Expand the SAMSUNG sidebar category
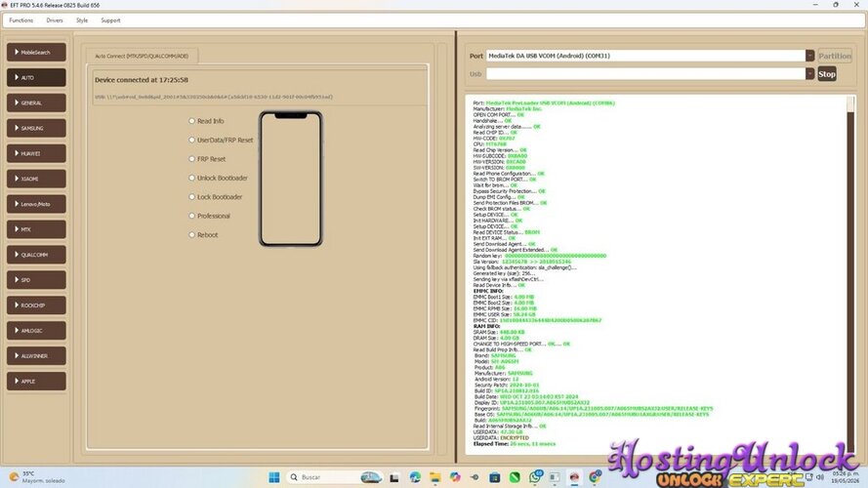The image size is (868, 488). pyautogui.click(x=36, y=128)
